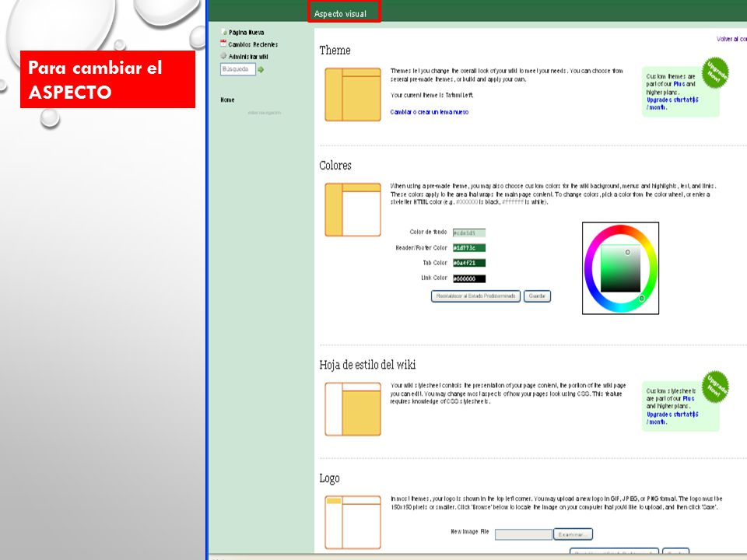The width and height of the screenshot is (747, 560).
Task: Select the Logo layout thumbnail
Action: pos(352,523)
